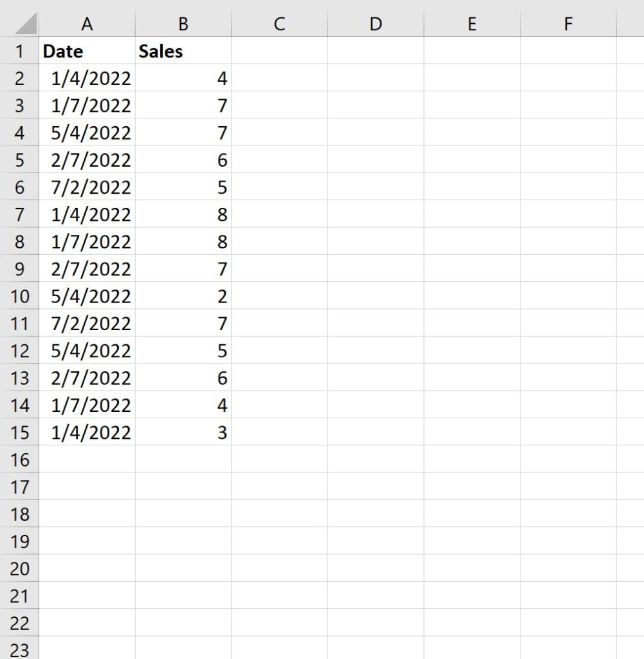Click the Date header cell A1
Screen dimensions: 644x659
pyautogui.click(x=87, y=51)
